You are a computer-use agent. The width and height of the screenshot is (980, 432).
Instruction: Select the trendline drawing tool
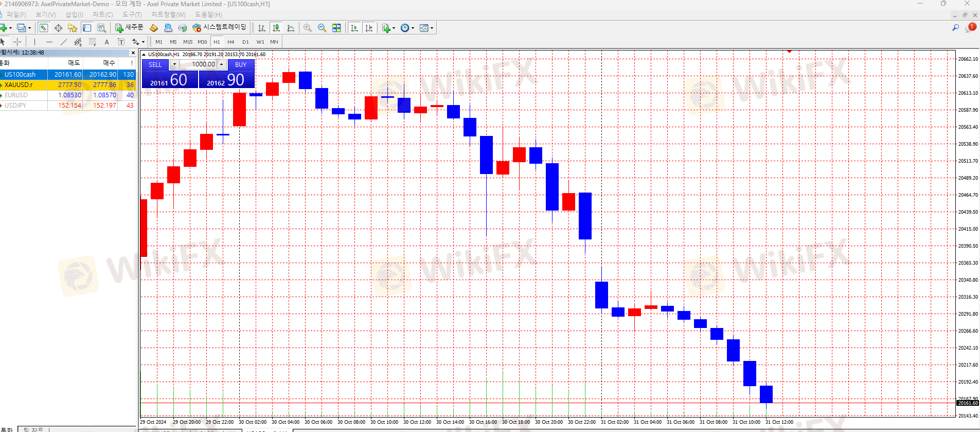[x=64, y=42]
